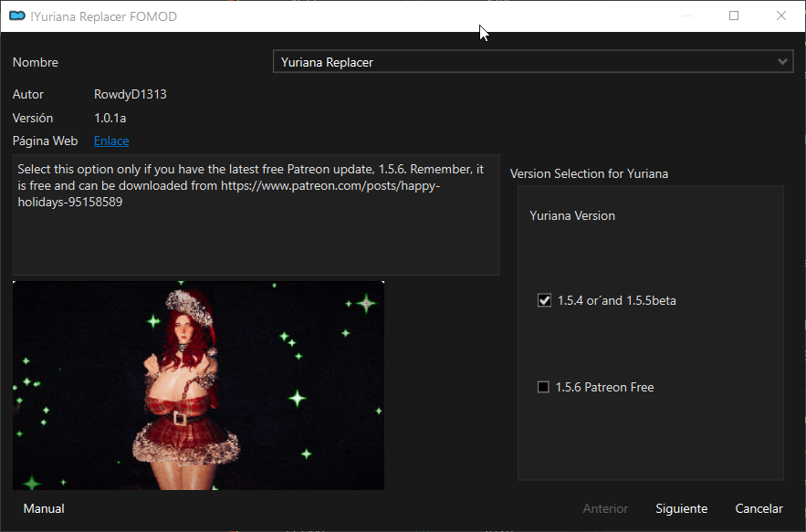Click the !Yuriana Replacer FOMOD window title
806x532 pixels.
coord(103,16)
